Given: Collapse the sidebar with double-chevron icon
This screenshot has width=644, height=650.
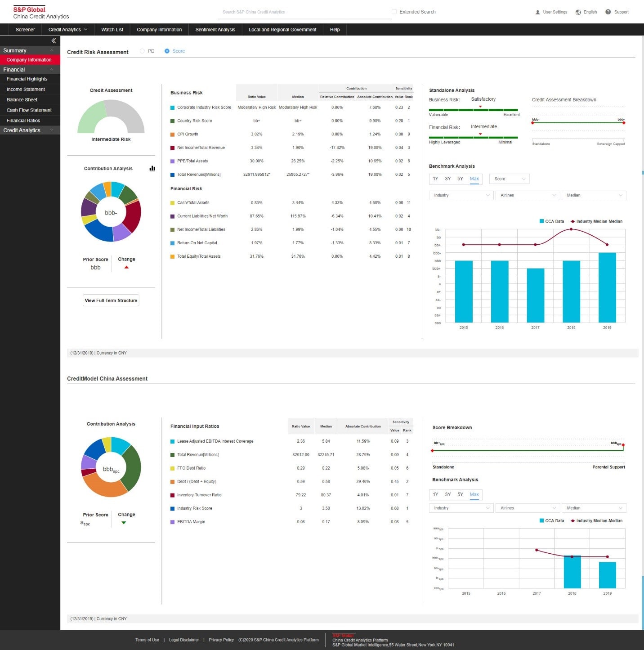Looking at the screenshot, I should point(54,41).
